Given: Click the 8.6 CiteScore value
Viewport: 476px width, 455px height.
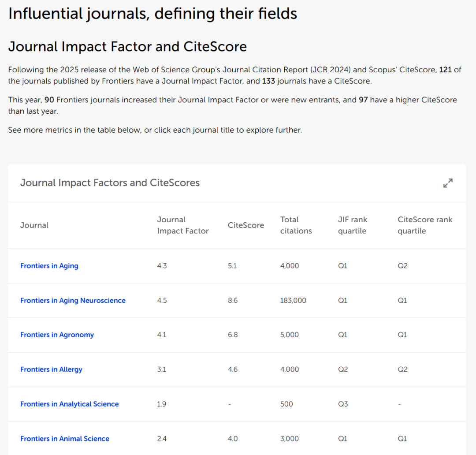Looking at the screenshot, I should pos(233,300).
